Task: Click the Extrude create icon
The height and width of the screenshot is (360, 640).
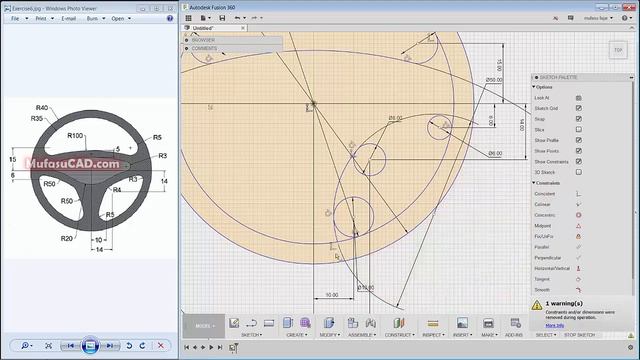Action: [x=288, y=323]
